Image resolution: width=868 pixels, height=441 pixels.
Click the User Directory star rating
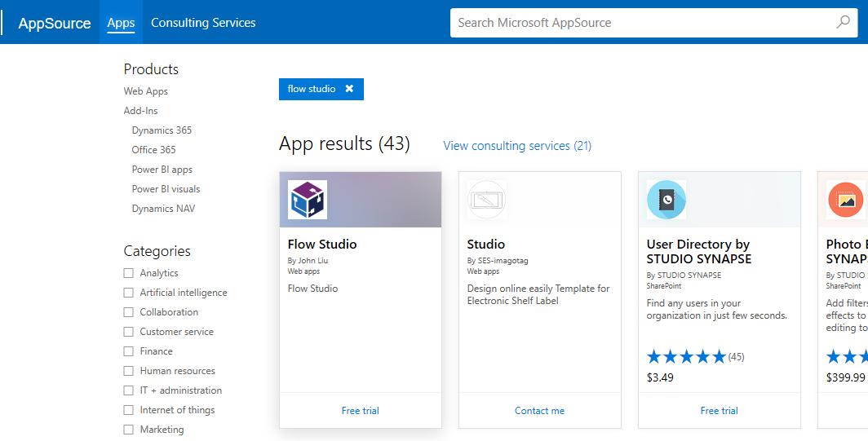point(686,357)
